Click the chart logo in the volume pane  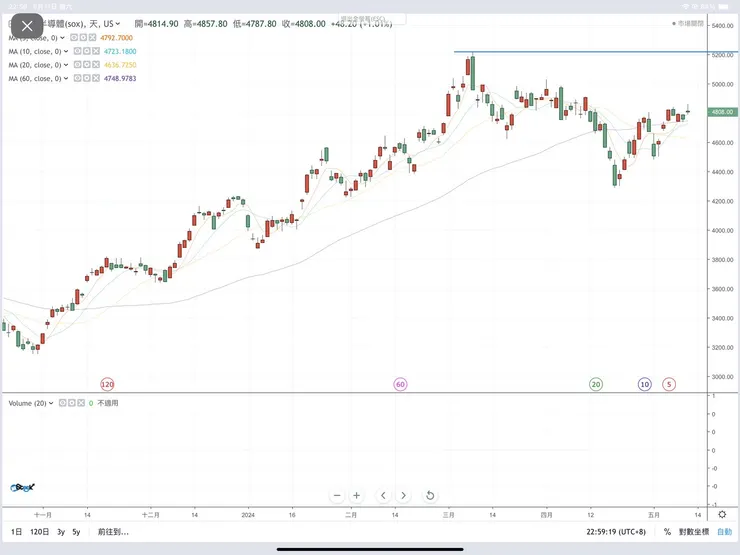point(22,488)
